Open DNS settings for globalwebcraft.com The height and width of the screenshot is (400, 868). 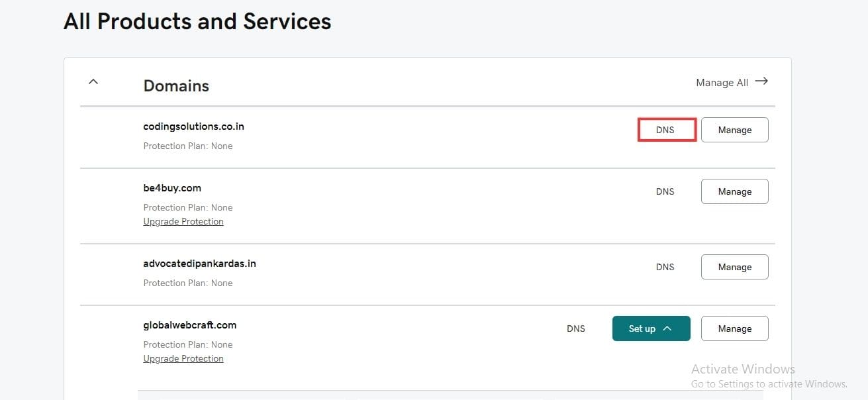coord(575,328)
